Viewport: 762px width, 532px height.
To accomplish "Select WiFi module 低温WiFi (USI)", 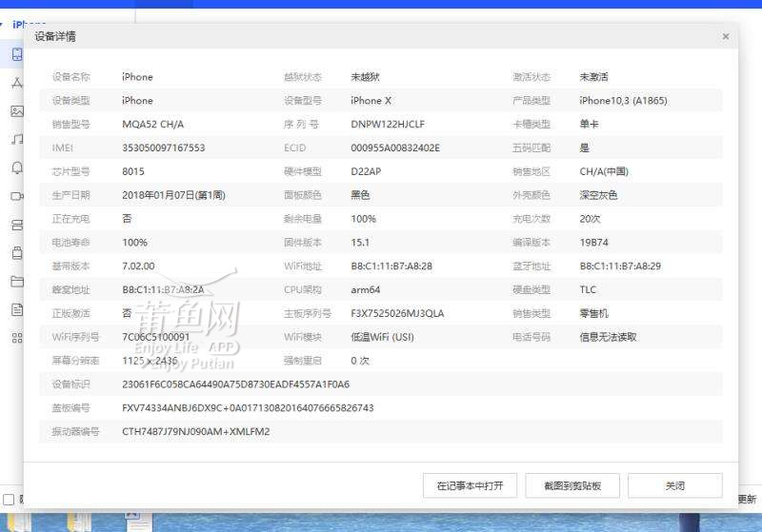I will [x=382, y=337].
